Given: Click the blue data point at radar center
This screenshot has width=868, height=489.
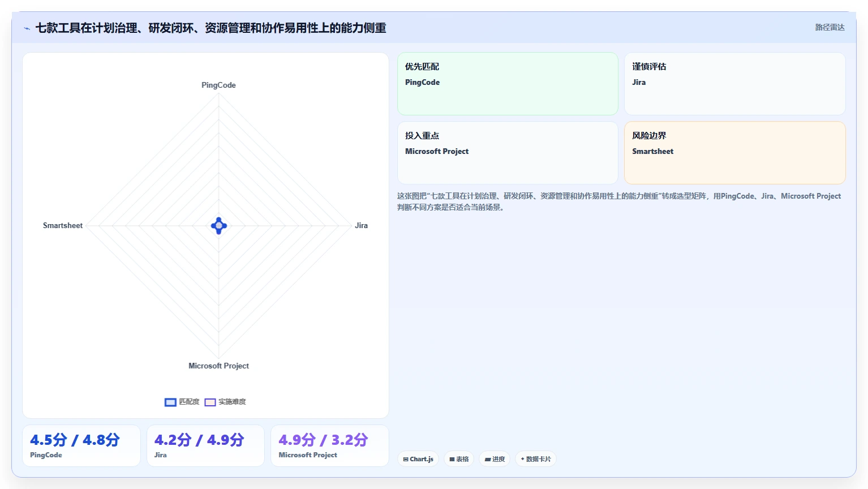Looking at the screenshot, I should click(x=219, y=226).
